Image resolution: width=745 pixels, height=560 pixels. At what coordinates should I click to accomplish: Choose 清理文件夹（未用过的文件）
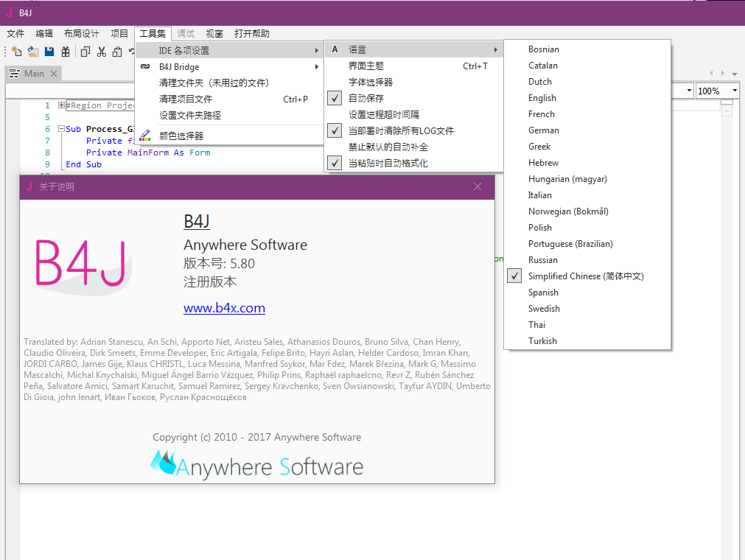229,83
